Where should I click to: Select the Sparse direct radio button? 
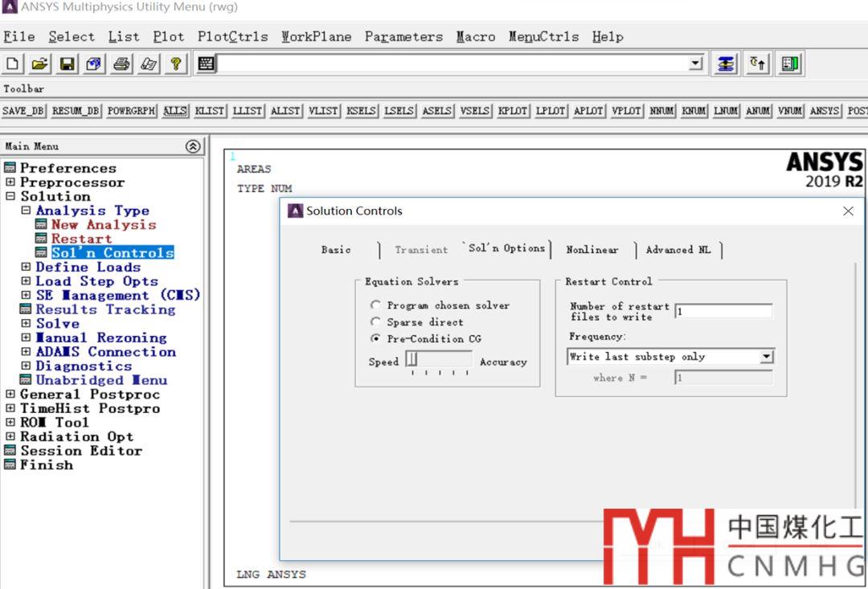coord(376,321)
